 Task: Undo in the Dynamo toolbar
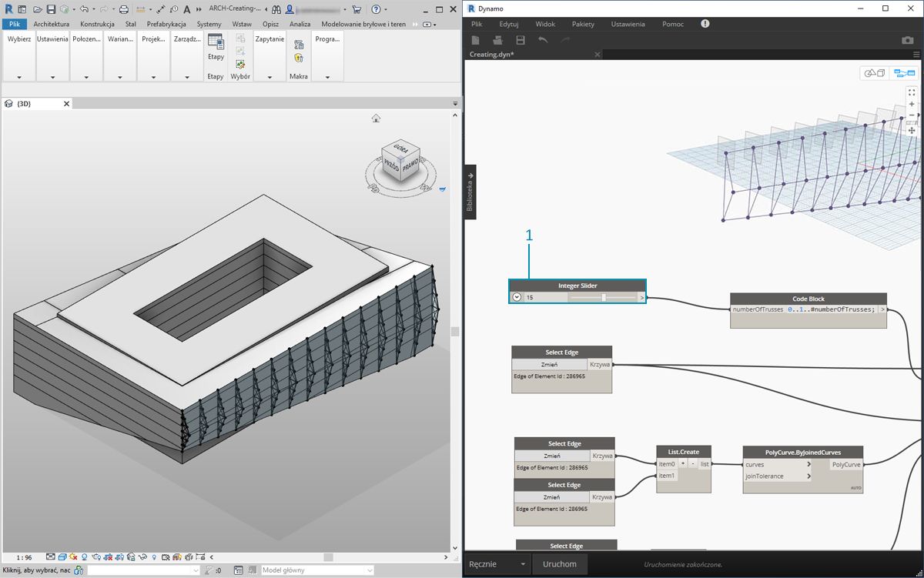[543, 40]
